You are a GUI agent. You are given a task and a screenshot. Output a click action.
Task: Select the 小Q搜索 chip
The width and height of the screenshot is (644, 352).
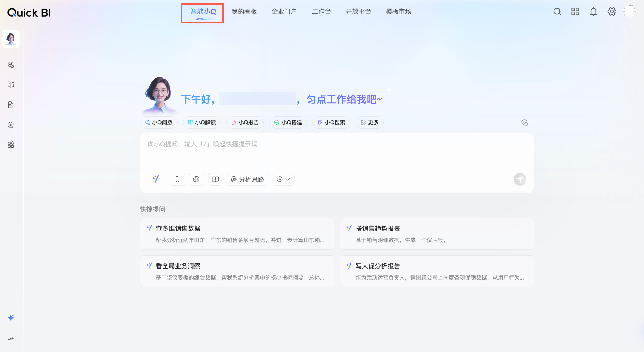click(x=331, y=122)
